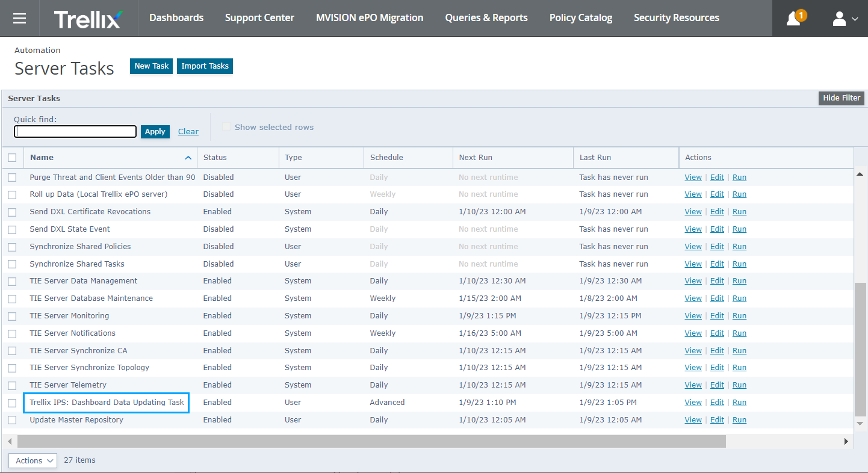View Synchronize Shared Tasks task
Image resolution: width=868 pixels, height=473 pixels.
(x=693, y=264)
